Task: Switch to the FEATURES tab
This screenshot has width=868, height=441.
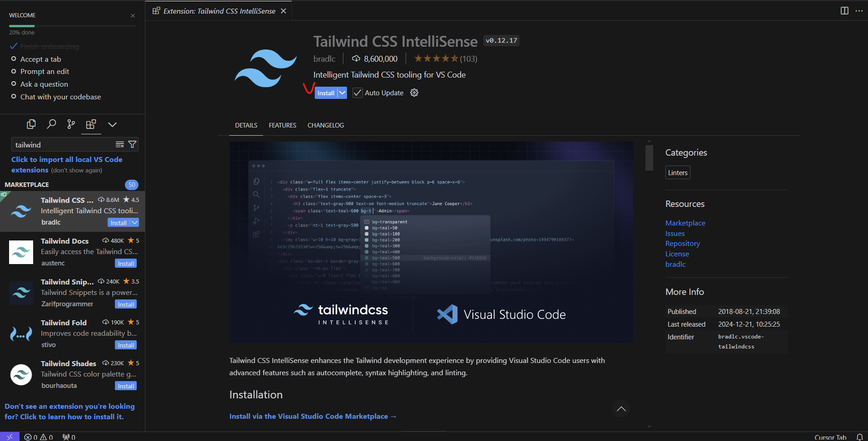Action: coord(283,125)
